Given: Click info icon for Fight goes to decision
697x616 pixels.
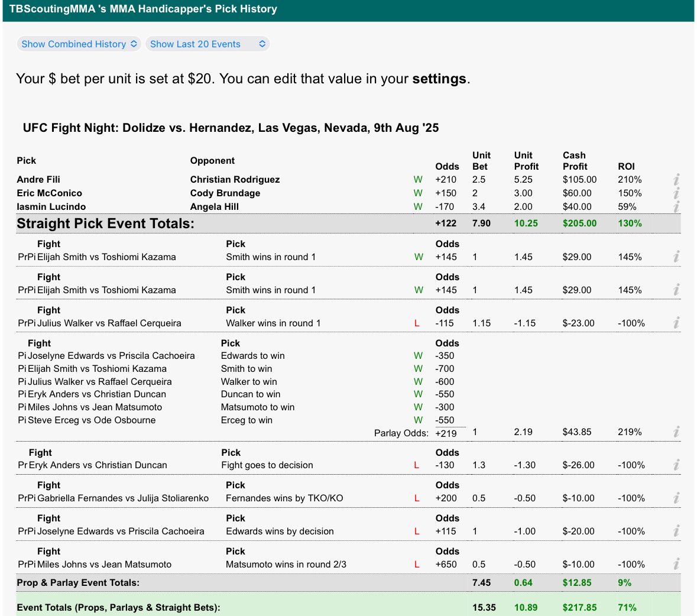Looking at the screenshot, I should tap(676, 465).
